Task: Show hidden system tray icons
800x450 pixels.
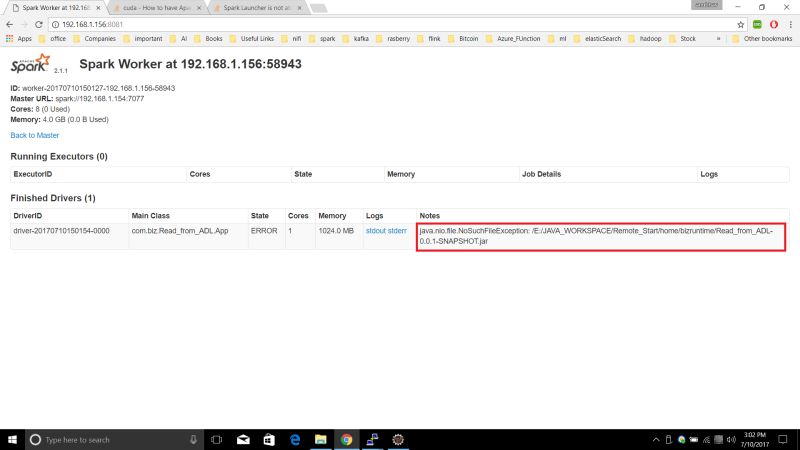Action: click(x=656, y=440)
